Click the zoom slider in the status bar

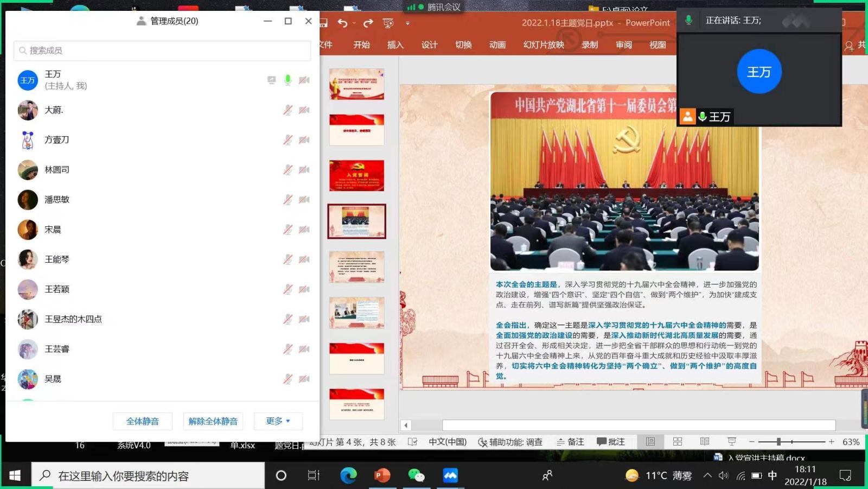coord(778,442)
